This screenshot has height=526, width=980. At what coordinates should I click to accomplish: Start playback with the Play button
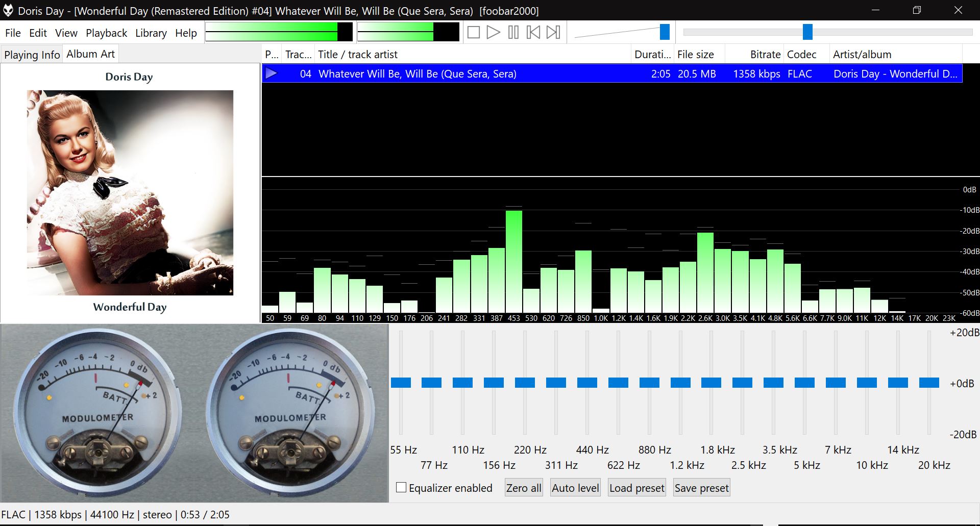click(x=493, y=33)
